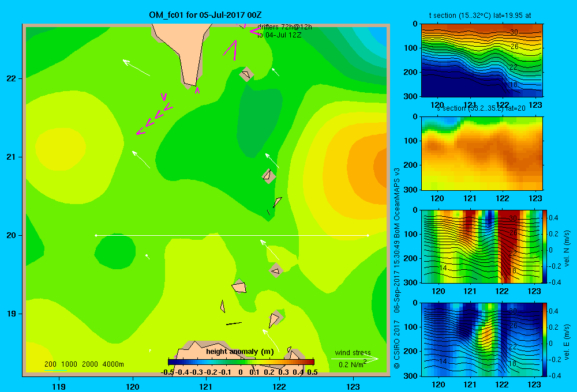Viewport: 577px width, 392px height.
Task: Click the "14" contour label in vel. N section
Action: tap(443, 268)
